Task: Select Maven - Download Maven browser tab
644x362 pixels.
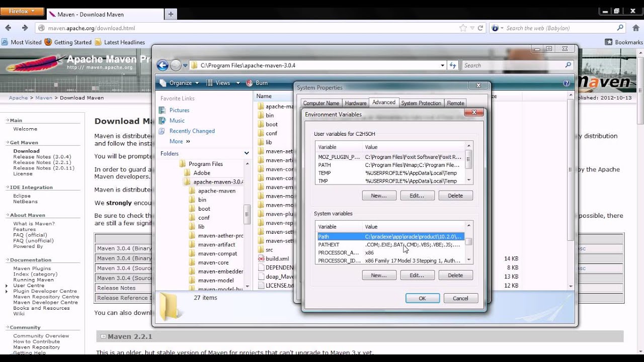Action: click(x=105, y=14)
